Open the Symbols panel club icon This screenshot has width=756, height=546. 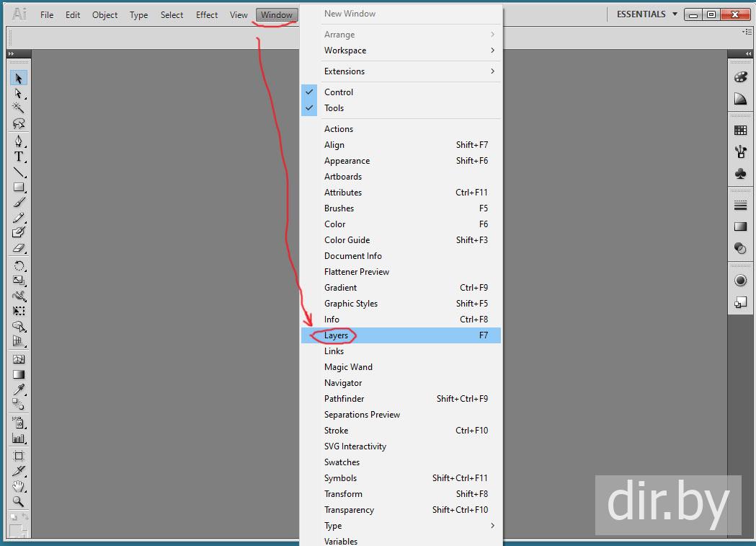click(741, 174)
